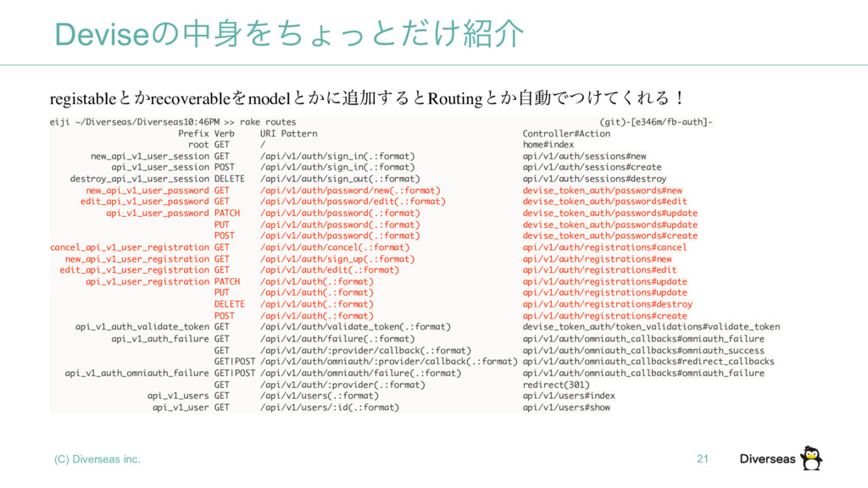
Task: Click '/api/v1/auth/omniauth/:provider/callback(.:format)' URI
Action: [x=389, y=361]
